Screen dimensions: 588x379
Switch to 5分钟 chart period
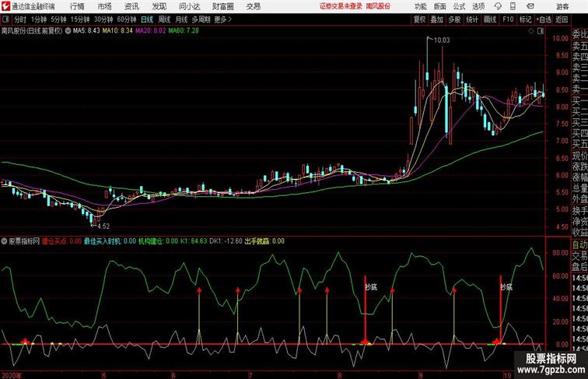(x=58, y=19)
